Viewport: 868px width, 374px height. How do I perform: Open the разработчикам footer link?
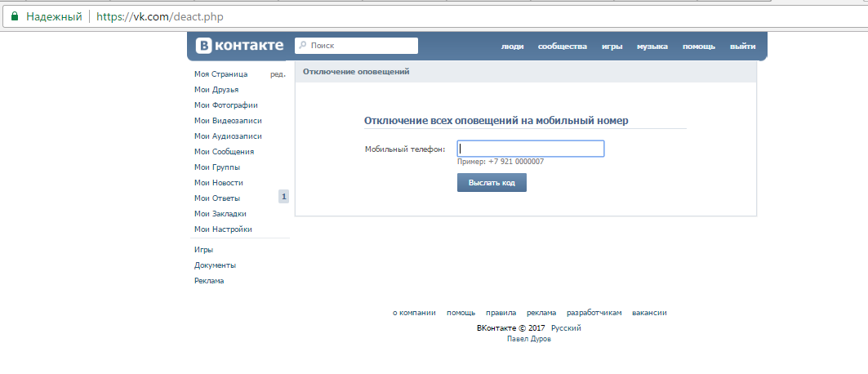594,313
